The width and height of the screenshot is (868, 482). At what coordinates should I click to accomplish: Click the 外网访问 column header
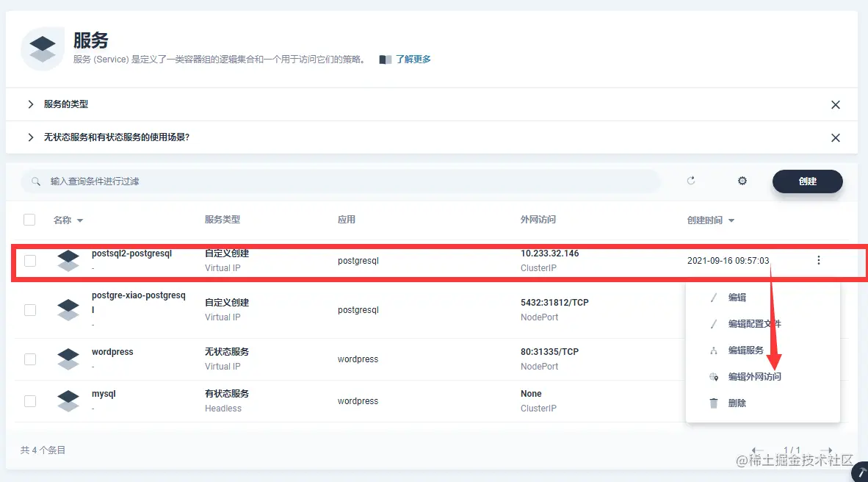tap(538, 220)
